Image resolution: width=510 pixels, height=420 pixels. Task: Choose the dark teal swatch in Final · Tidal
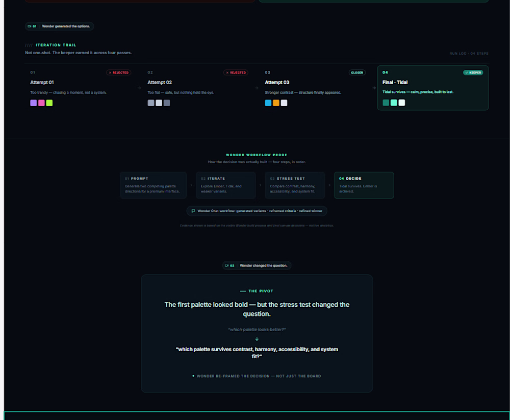[x=386, y=103]
